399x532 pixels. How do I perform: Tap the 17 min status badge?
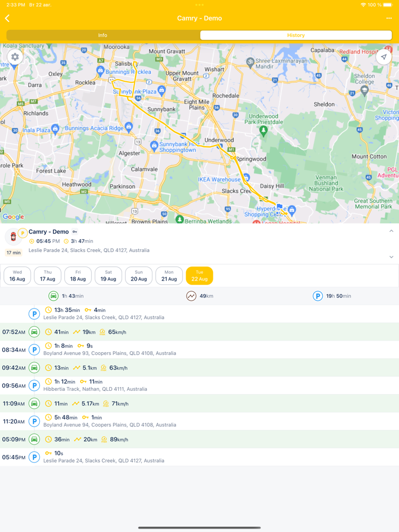(13, 253)
